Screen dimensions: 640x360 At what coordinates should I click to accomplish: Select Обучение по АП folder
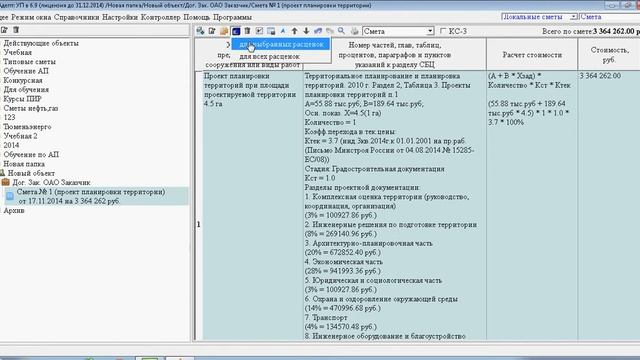[31, 154]
